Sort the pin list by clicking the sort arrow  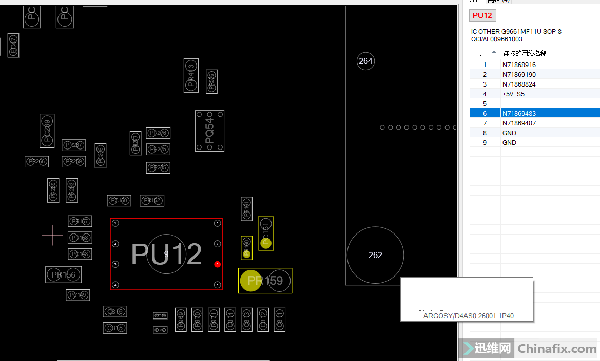click(494, 52)
